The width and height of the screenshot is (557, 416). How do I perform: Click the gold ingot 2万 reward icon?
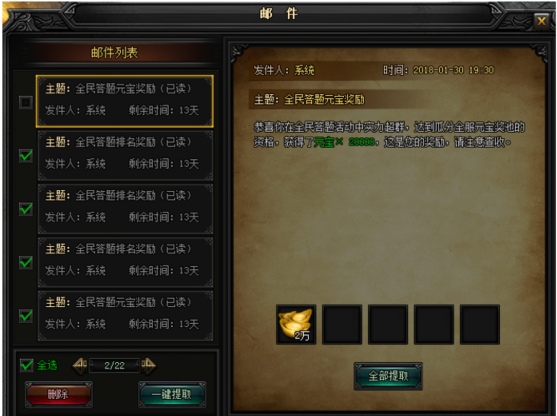click(x=296, y=324)
